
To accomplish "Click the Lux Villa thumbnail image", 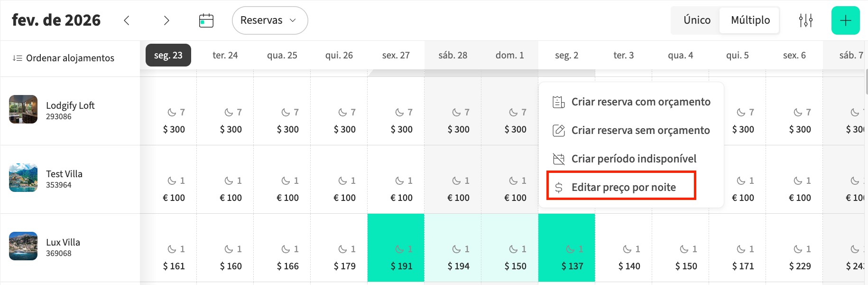I will click(x=23, y=246).
